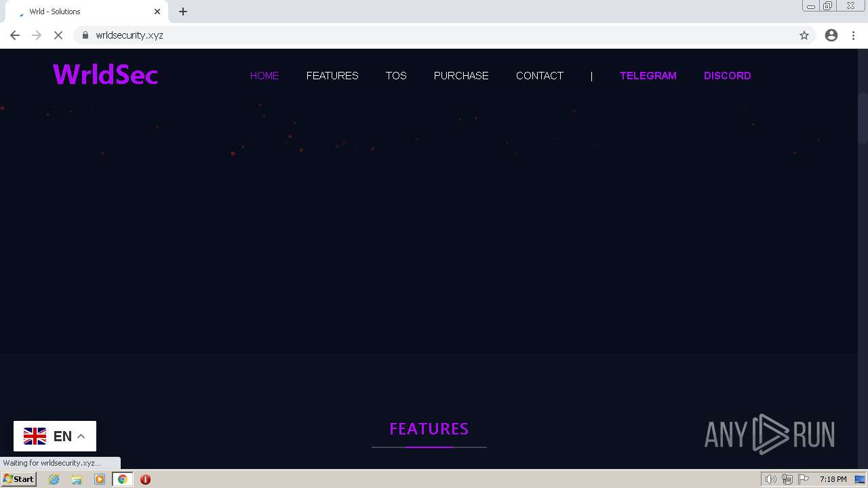
Task: Open the Chrome three-dot menu
Action: coord(854,35)
